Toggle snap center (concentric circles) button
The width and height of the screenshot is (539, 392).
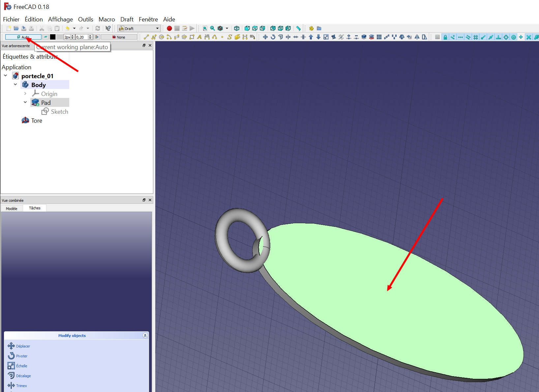pos(514,37)
